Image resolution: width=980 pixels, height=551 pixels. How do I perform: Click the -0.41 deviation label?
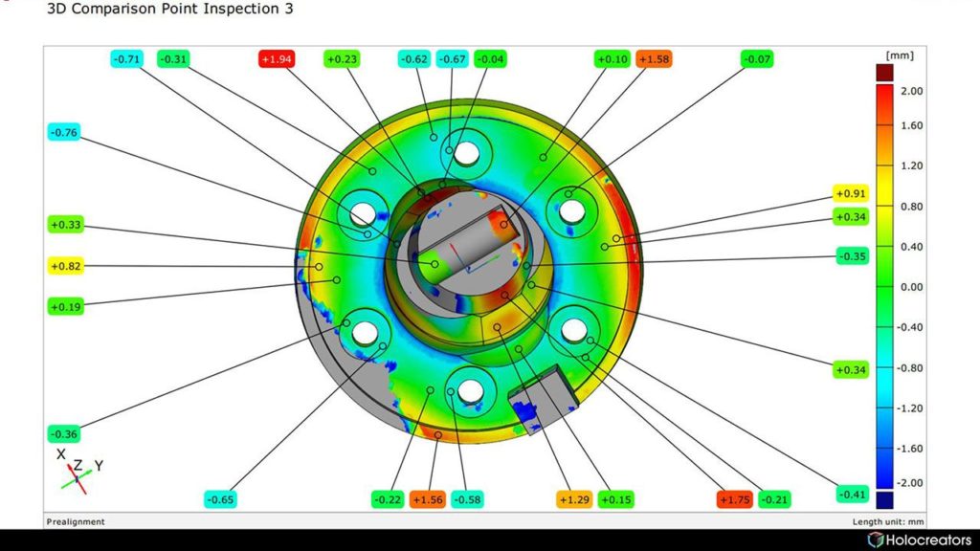[853, 495]
